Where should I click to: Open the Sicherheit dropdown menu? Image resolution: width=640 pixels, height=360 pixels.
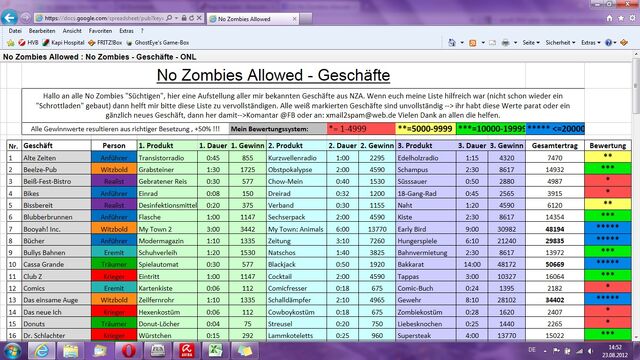click(560, 42)
